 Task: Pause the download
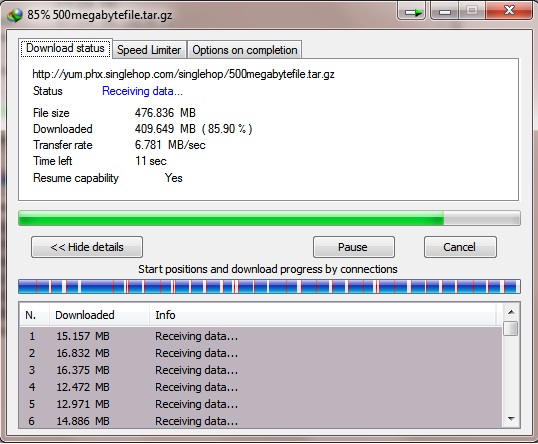point(353,247)
